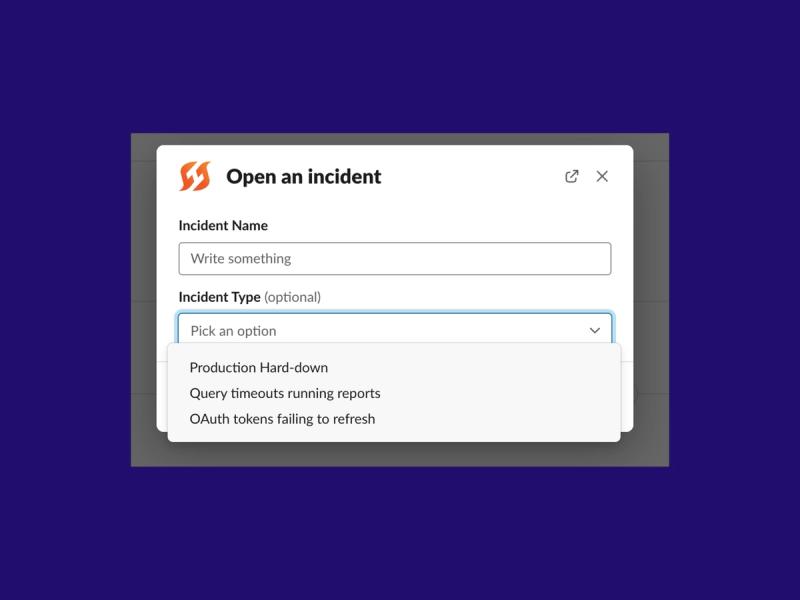Click the gray overlay left of the modal
Image resolution: width=800 pixels, height=600 pixels.
pos(143,300)
